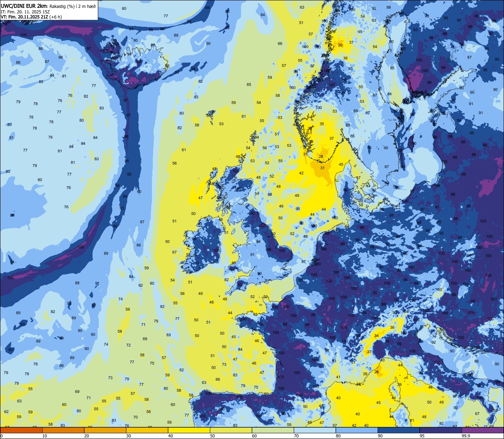Click the legend tick label '99.9'
Image resolution: width=504 pixels, height=439 pixels.
tap(466, 436)
